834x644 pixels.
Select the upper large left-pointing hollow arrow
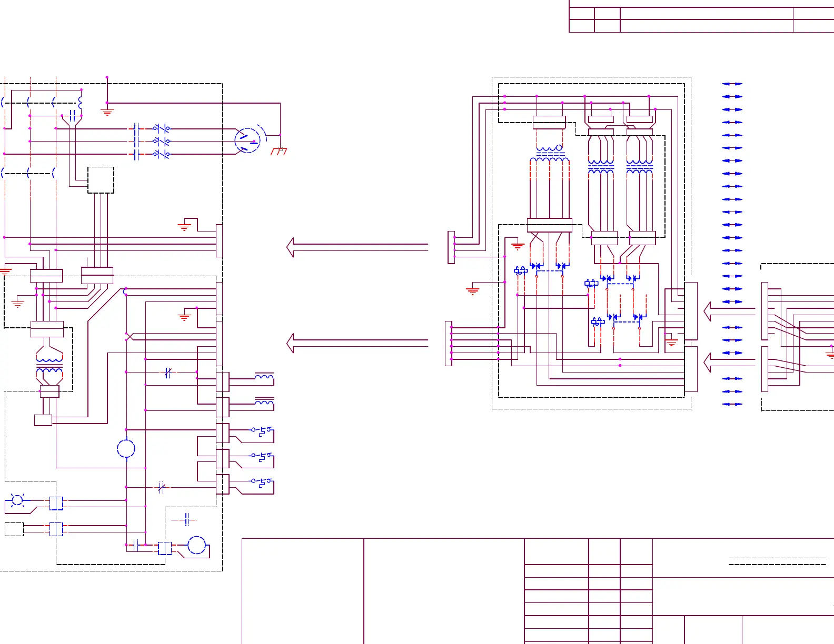coord(358,247)
